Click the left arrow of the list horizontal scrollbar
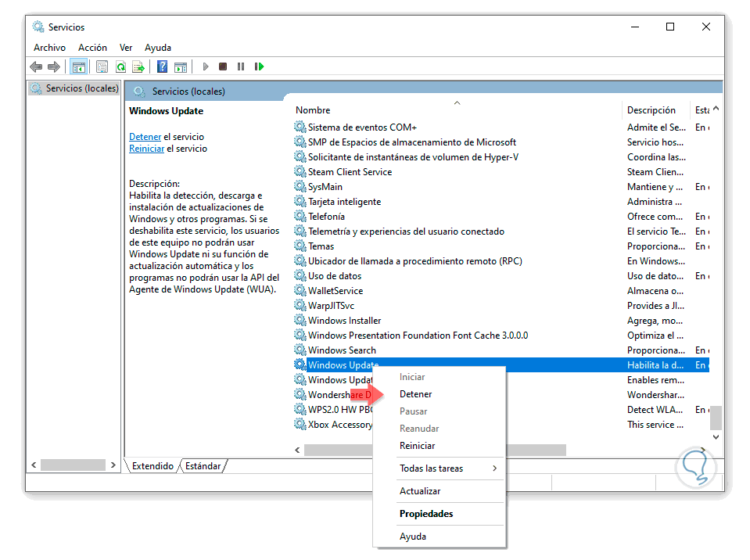This screenshot has height=560, width=750. point(297,450)
